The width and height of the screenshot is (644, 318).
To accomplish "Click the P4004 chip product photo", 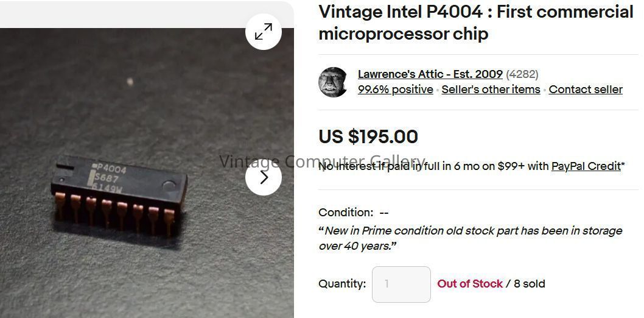I will (x=122, y=189).
